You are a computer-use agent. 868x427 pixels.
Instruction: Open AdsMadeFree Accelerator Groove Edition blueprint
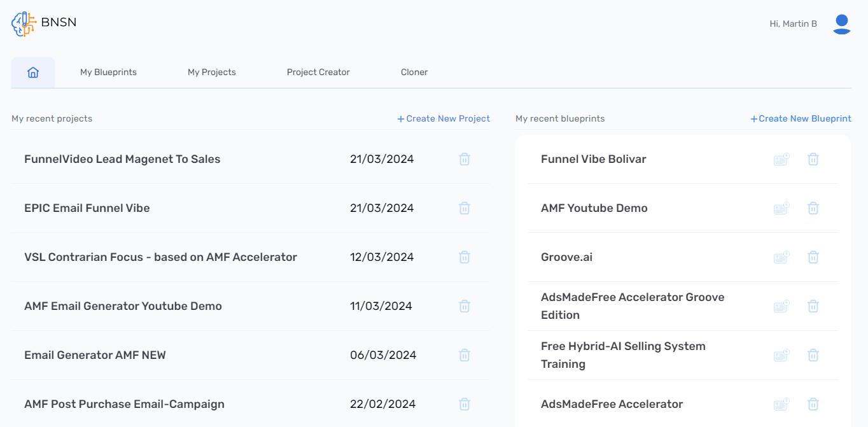click(x=633, y=306)
